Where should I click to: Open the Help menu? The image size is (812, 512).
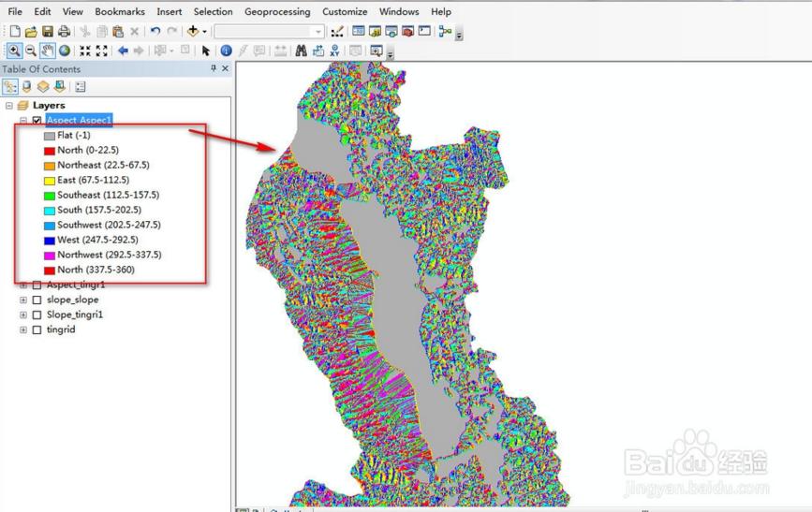441,11
